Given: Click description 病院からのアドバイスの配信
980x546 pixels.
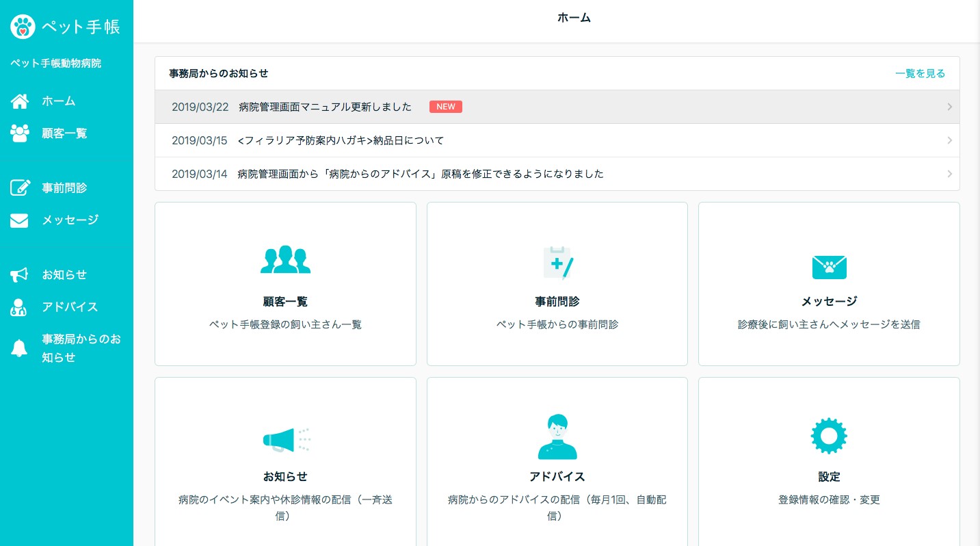Looking at the screenshot, I should point(557,508).
